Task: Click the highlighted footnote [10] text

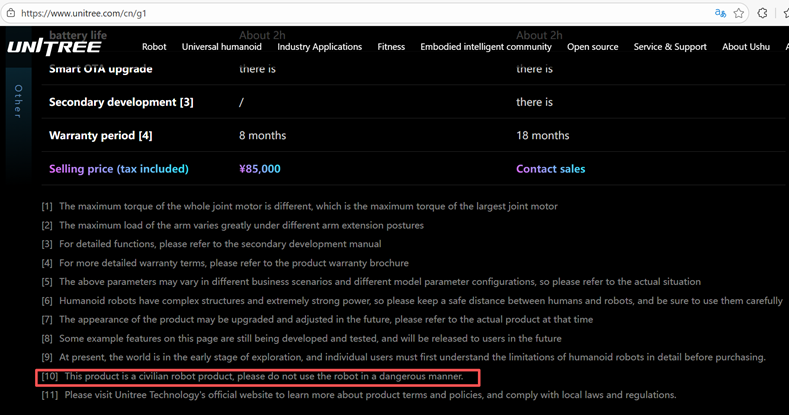Action: point(263,377)
